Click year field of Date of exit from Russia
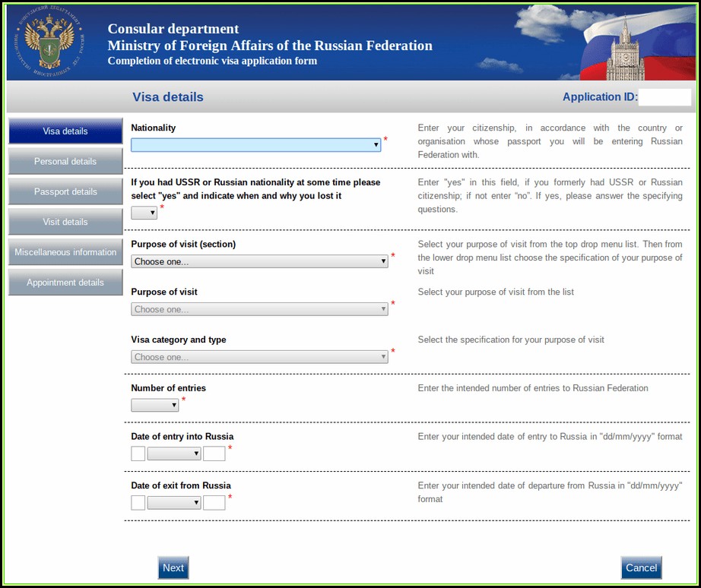The height and width of the screenshot is (588, 701). [214, 503]
